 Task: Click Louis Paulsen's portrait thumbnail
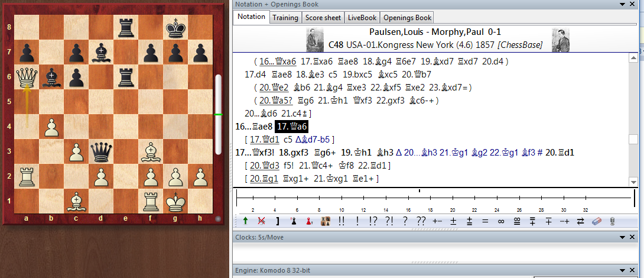pyautogui.click(x=314, y=39)
